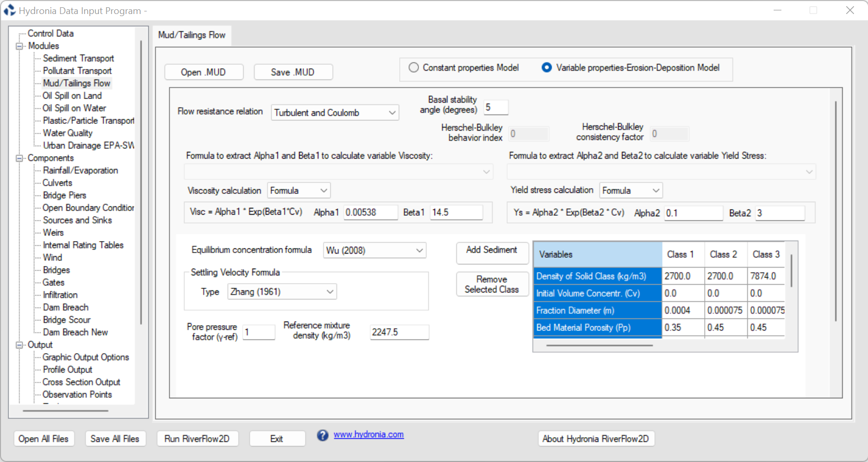Click the blue help question mark icon
Image resolution: width=868 pixels, height=462 pixels.
(x=323, y=436)
